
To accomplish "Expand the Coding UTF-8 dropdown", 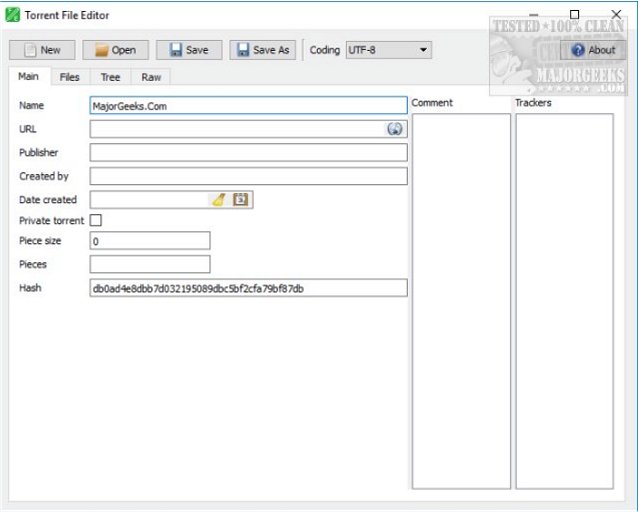I will pos(389,50).
